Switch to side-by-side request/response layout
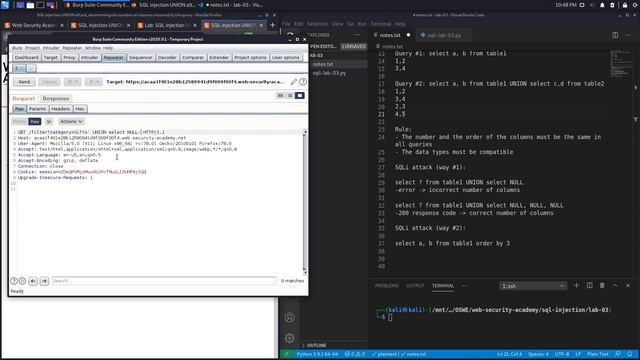 pos(280,96)
